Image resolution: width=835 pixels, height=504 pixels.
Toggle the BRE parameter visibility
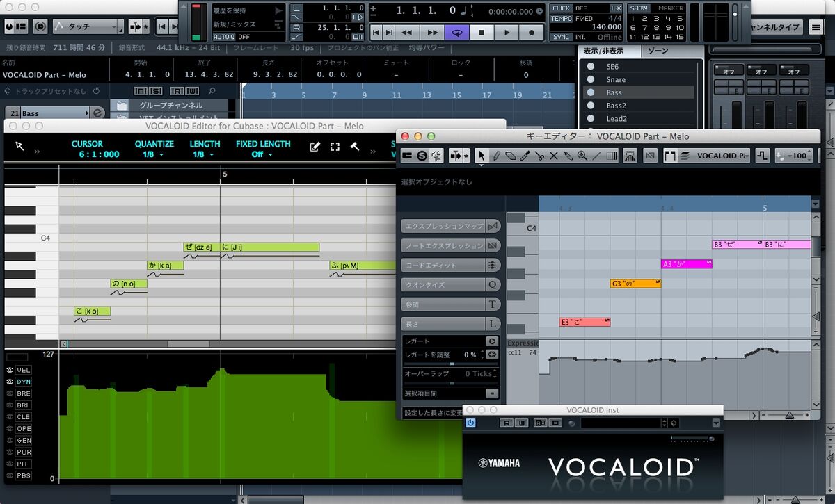tap(10, 393)
